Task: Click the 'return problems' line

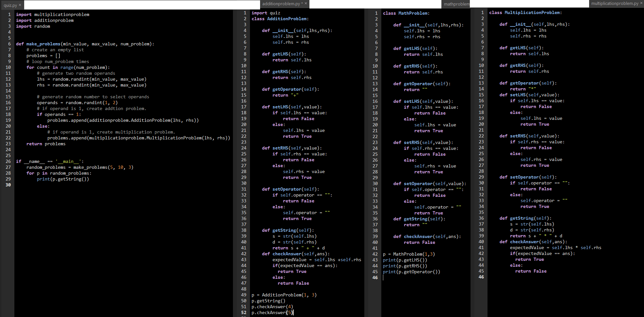Action: pos(46,144)
